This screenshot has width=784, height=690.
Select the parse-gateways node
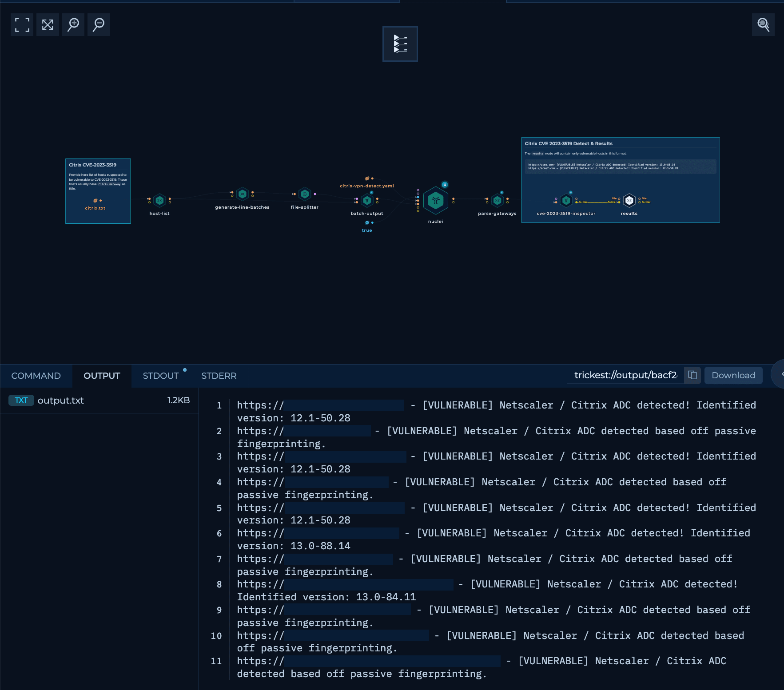[x=497, y=201]
